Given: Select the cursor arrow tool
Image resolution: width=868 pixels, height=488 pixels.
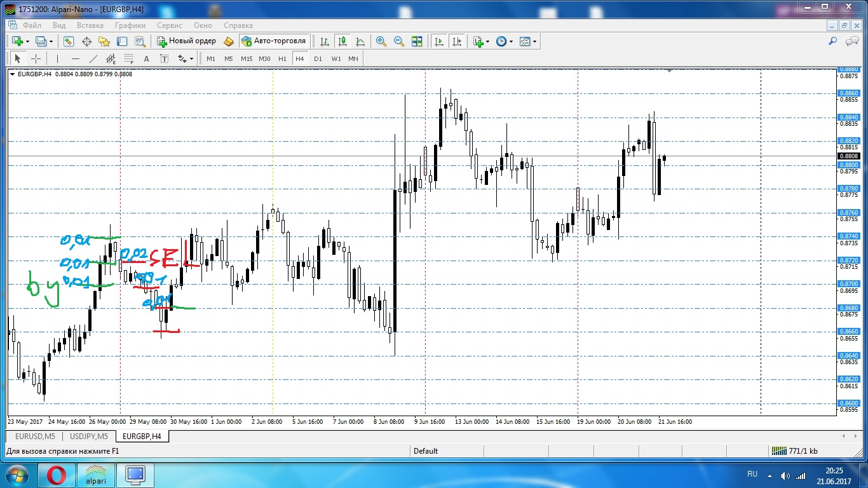Looking at the screenshot, I should 18,58.
